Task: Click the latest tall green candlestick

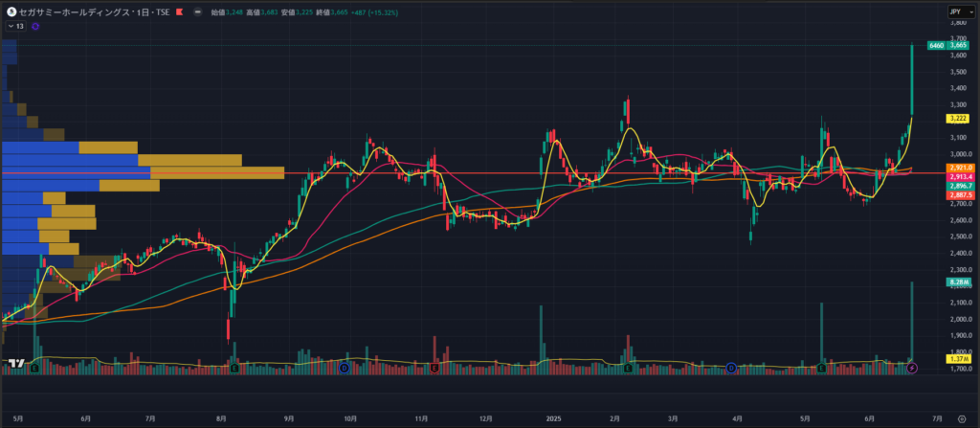Action: tap(912, 80)
